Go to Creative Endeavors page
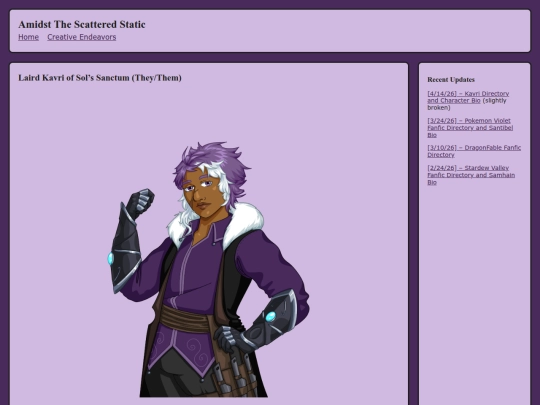Viewport: 540px width, 405px height. [x=82, y=37]
